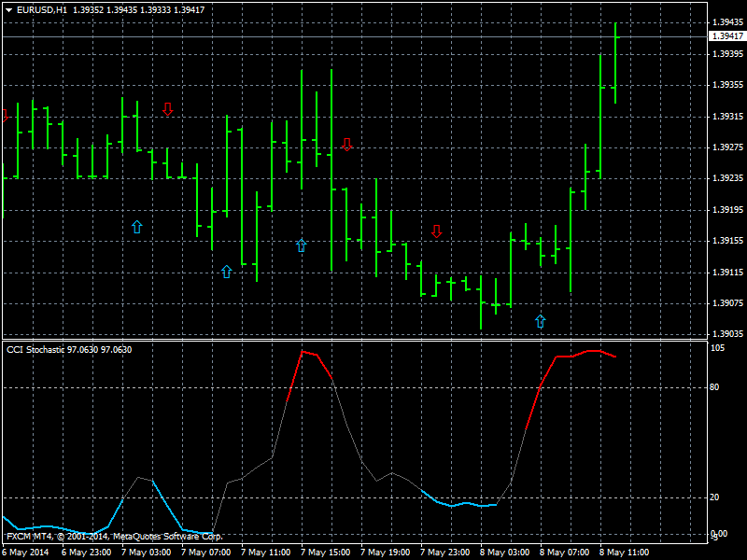Click the latest price bar touching the 1.39417 line
Viewport: 747px width, 560px height.
(615, 63)
